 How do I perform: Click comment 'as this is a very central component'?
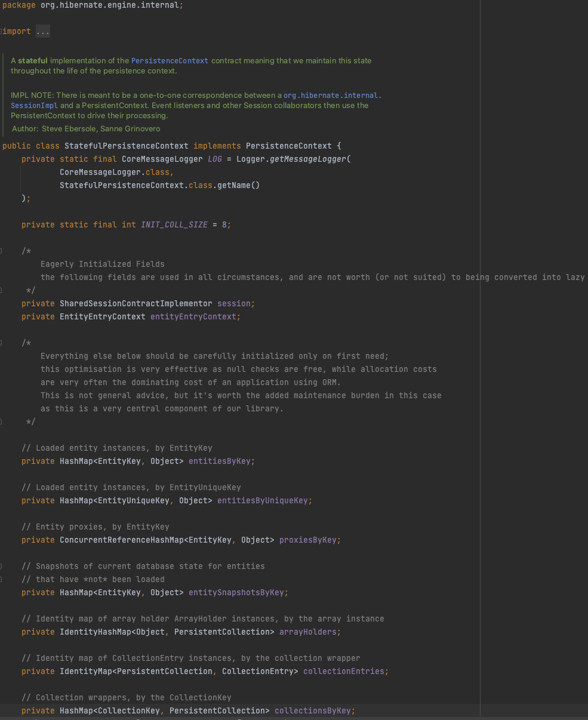pyautogui.click(x=162, y=409)
